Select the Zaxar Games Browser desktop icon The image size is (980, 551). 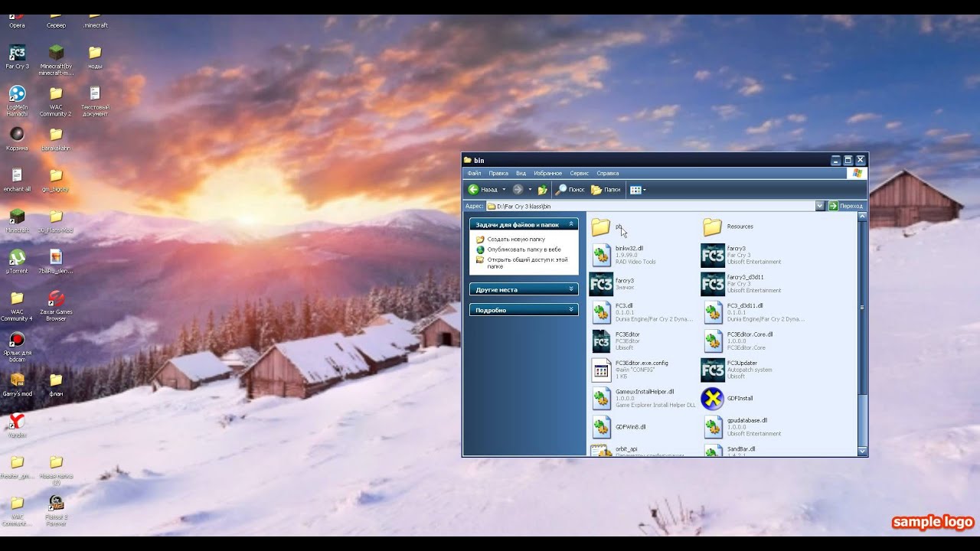click(56, 305)
